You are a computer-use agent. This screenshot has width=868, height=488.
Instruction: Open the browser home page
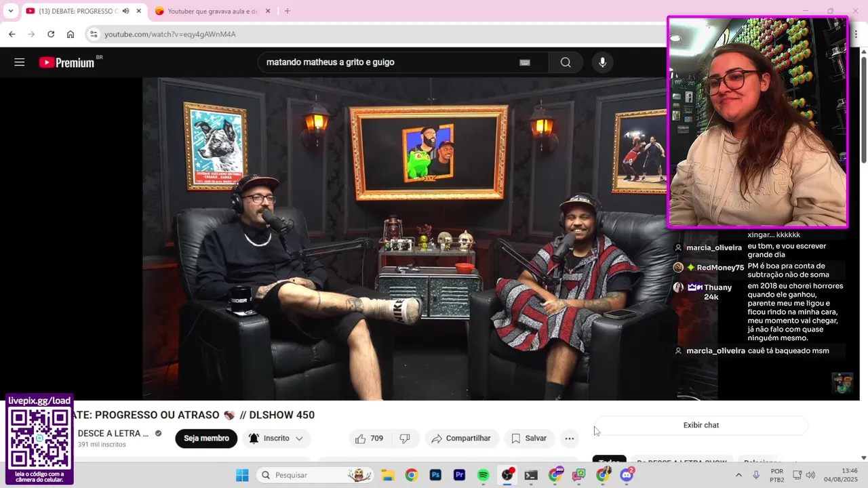tap(71, 34)
